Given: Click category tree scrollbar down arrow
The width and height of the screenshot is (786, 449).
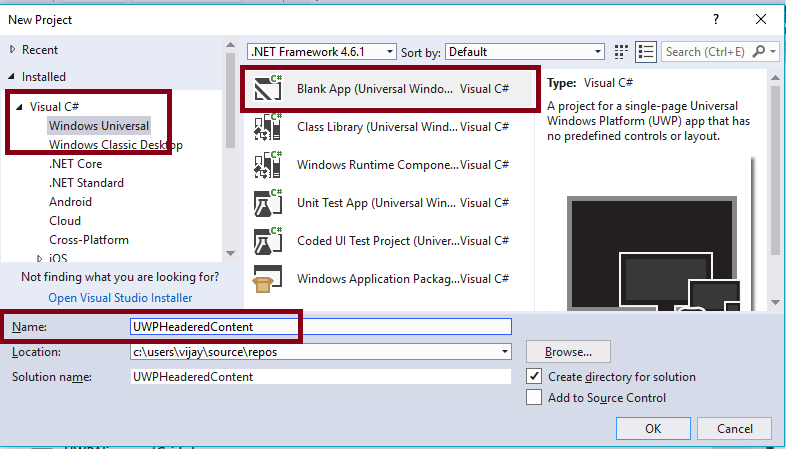Looking at the screenshot, I should point(231,253).
